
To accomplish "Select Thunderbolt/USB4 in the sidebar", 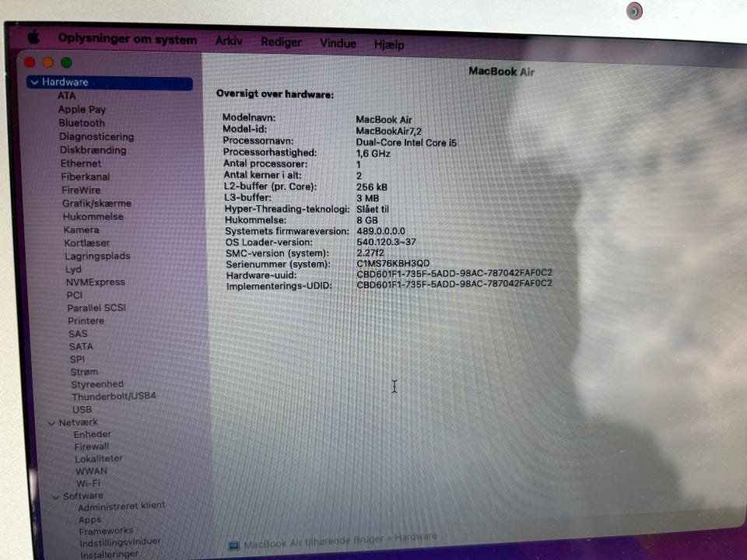I will [114, 397].
